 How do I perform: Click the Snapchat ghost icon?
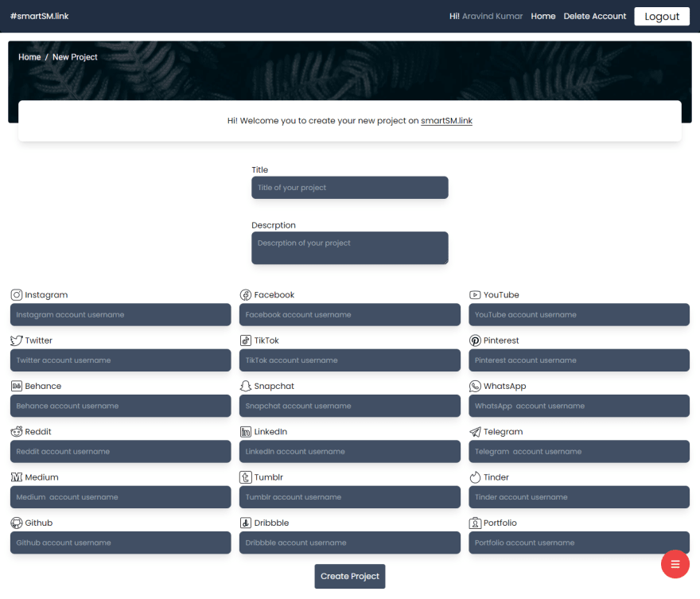click(x=244, y=386)
